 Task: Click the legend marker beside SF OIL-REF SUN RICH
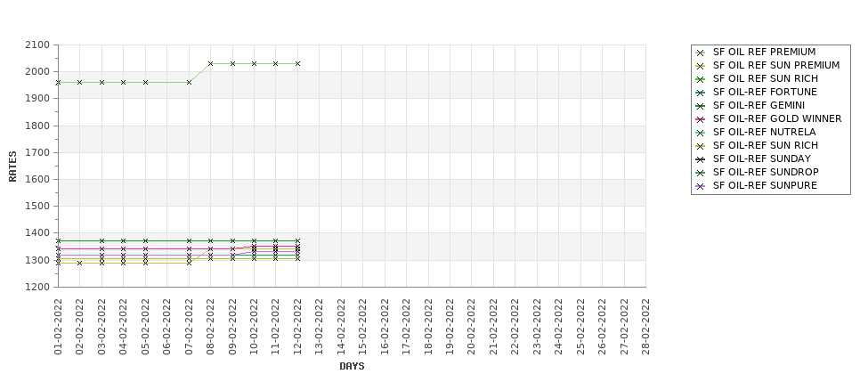click(701, 146)
